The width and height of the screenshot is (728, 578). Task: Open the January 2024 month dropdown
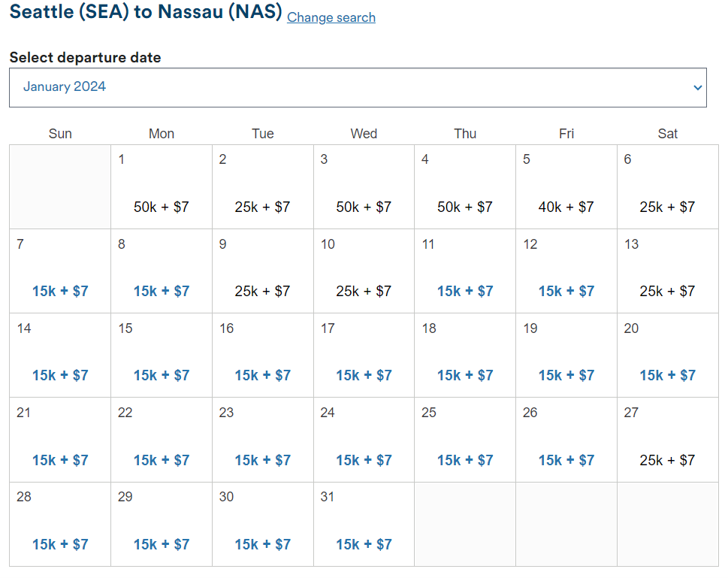358,87
